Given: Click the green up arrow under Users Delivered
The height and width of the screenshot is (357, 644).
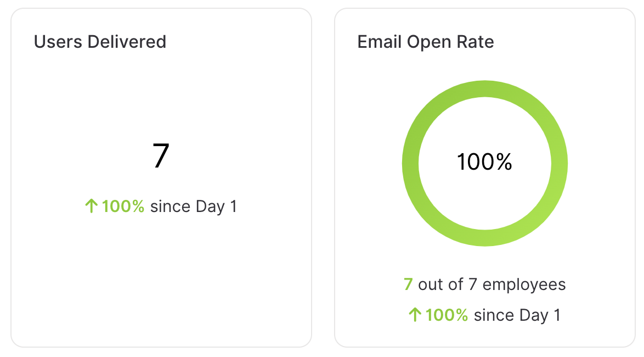Looking at the screenshot, I should point(91,206).
